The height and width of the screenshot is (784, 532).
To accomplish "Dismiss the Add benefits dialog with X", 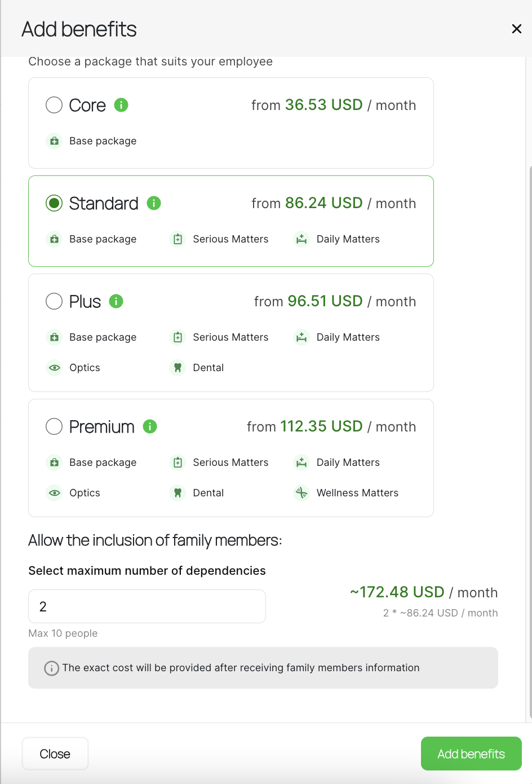I will [x=516, y=29].
